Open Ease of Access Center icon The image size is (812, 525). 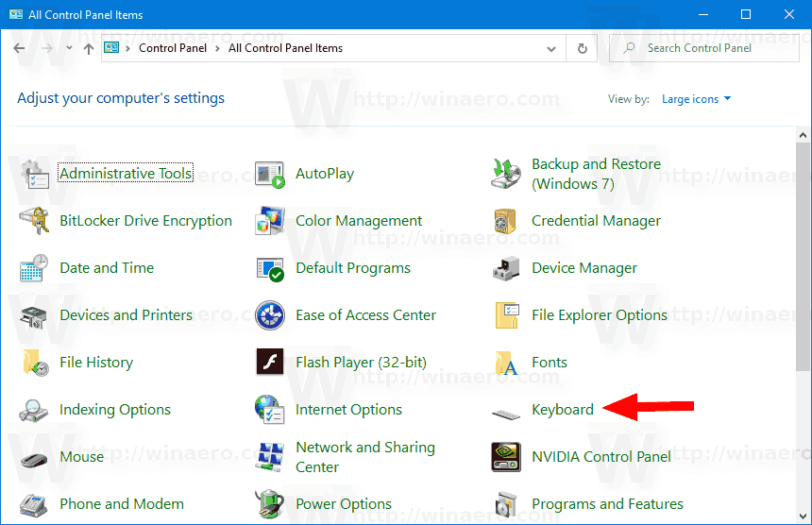pos(270,315)
